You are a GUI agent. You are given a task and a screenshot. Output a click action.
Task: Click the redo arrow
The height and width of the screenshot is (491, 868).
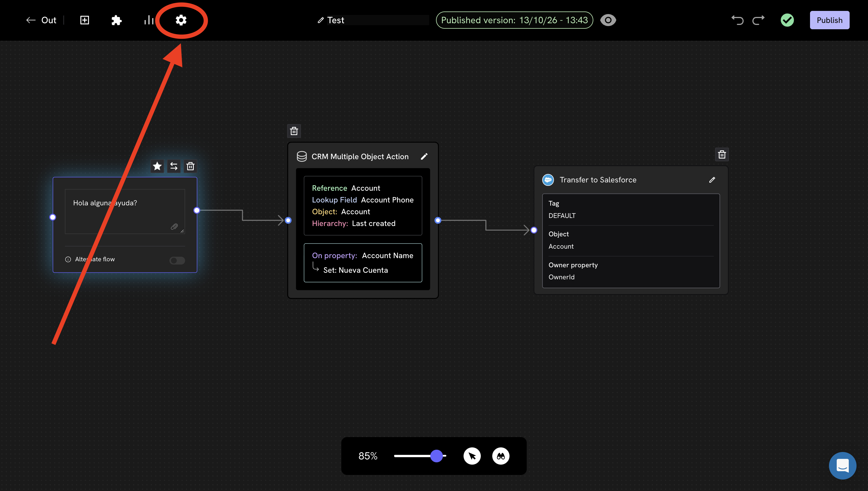(758, 20)
